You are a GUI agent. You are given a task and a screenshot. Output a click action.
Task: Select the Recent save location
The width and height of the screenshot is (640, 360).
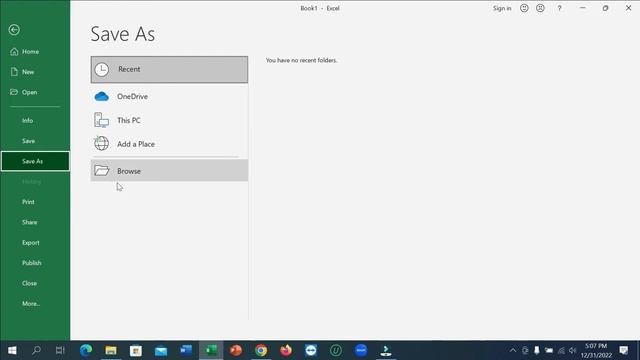pos(169,69)
